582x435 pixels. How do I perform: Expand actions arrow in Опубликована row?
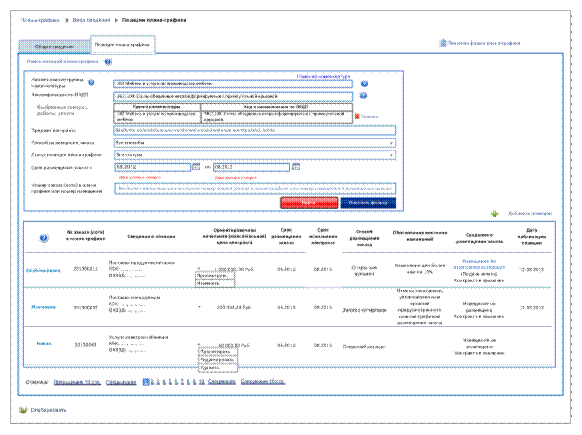(x=199, y=268)
